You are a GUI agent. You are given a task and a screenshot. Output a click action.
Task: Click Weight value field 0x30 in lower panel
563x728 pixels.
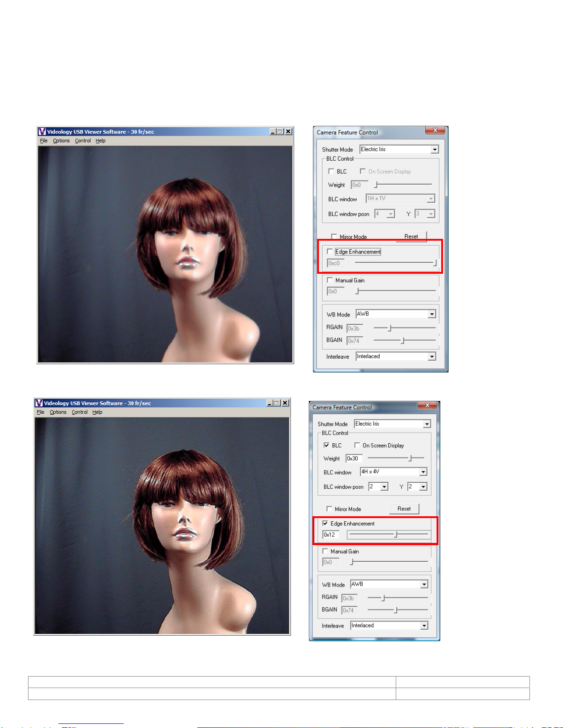point(354,458)
